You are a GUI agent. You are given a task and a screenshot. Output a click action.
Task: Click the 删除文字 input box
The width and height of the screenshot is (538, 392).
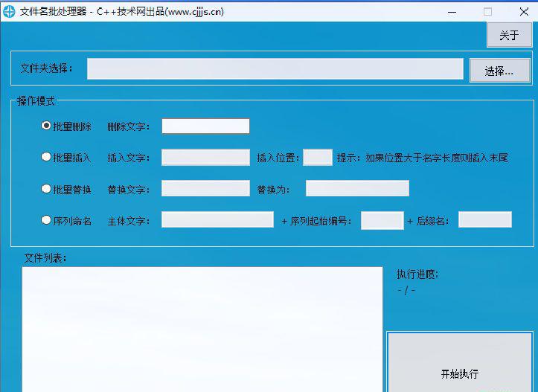[205, 126]
